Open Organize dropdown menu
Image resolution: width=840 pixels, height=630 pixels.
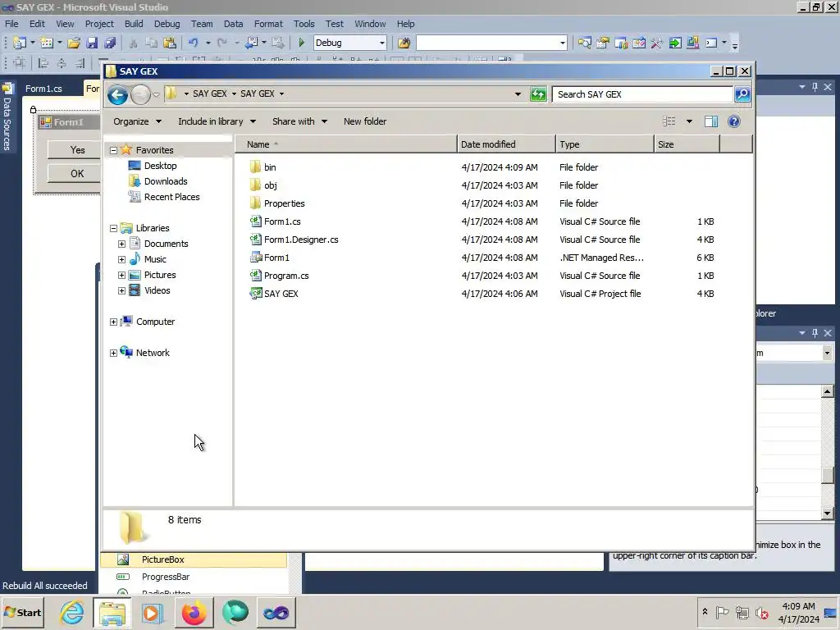pyautogui.click(x=137, y=121)
